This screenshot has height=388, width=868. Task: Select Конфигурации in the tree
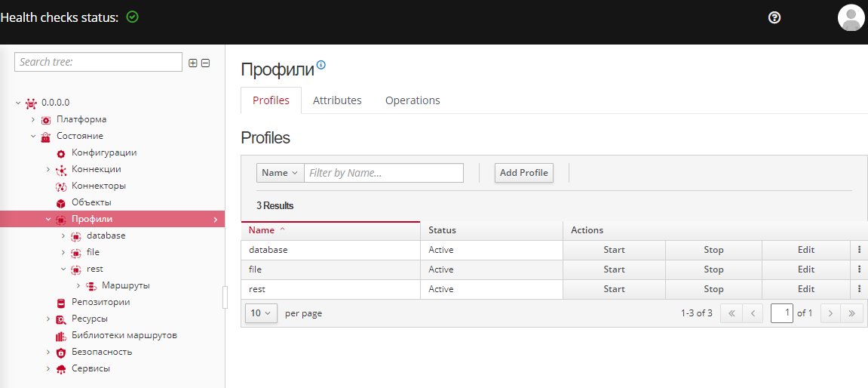pyautogui.click(x=103, y=152)
